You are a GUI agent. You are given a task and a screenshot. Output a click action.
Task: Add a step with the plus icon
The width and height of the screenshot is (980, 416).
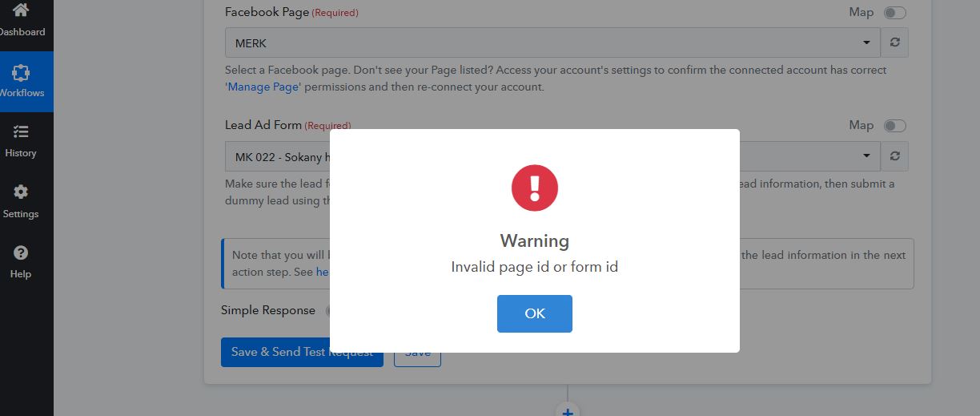(568, 410)
